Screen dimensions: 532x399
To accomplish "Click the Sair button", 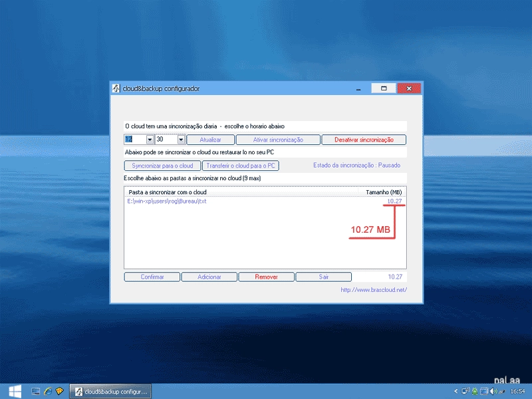I will pos(323,277).
